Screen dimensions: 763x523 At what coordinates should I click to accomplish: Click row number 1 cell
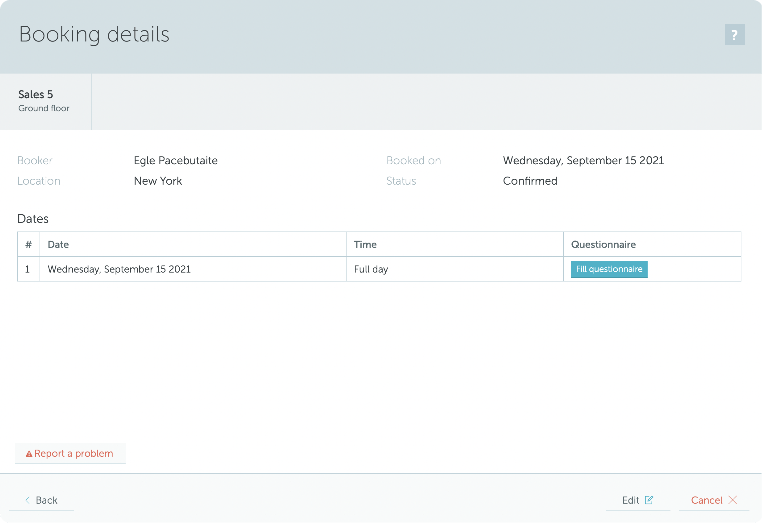pyautogui.click(x=29, y=269)
